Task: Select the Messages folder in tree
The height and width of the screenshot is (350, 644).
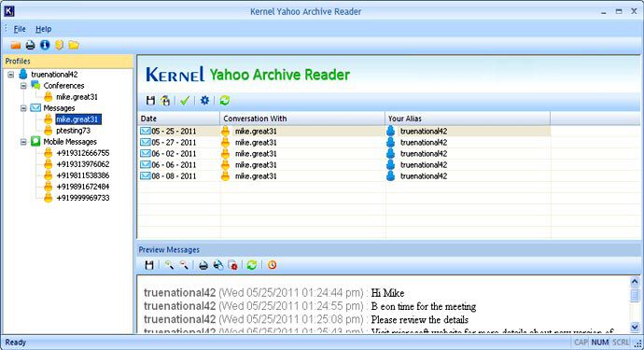Action: (x=59, y=108)
